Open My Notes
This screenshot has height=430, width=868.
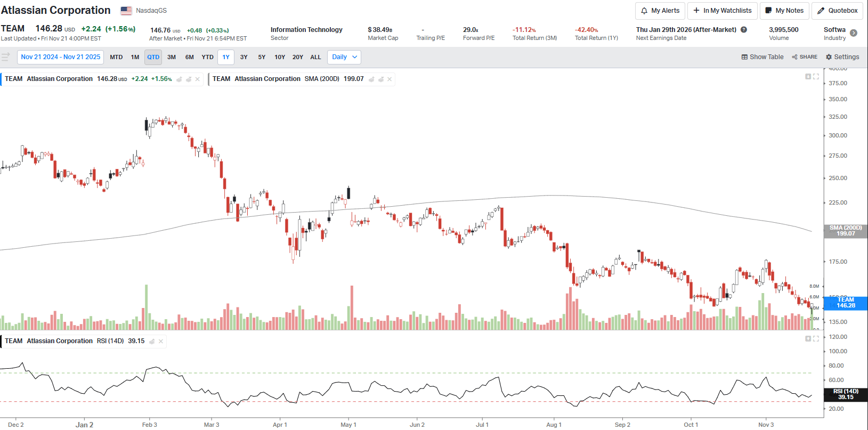coord(784,11)
